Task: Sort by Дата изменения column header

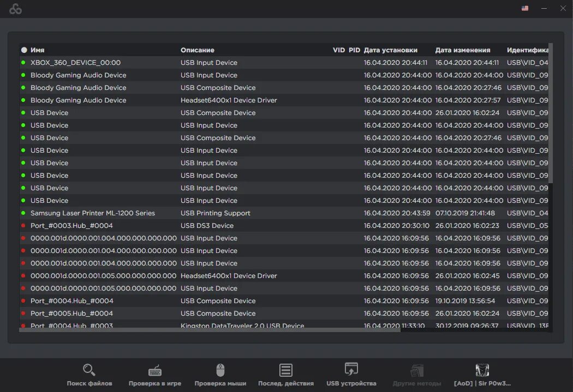Action: pos(463,50)
